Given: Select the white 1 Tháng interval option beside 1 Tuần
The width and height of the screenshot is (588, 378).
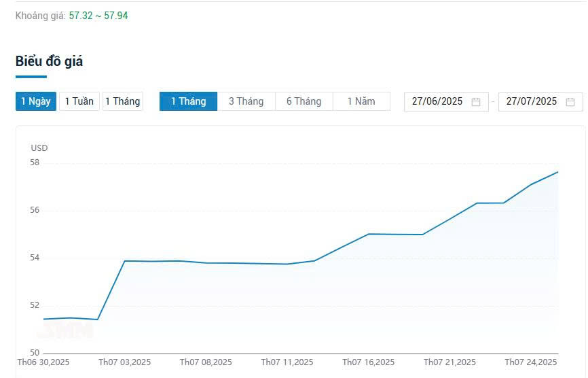Looking at the screenshot, I should [123, 101].
